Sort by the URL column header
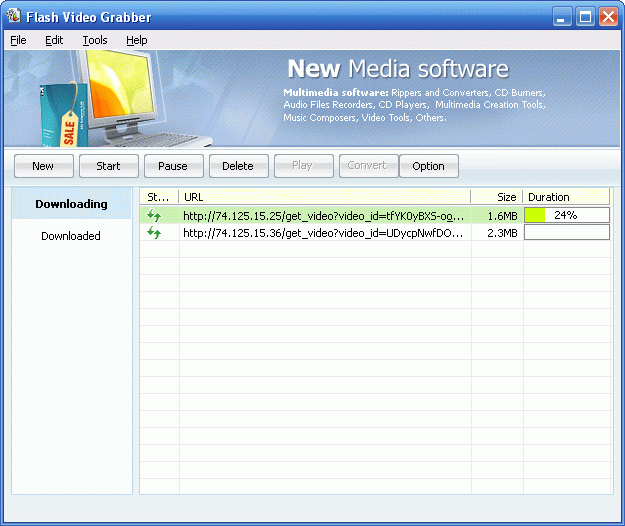This screenshot has width=625, height=526. click(x=325, y=197)
